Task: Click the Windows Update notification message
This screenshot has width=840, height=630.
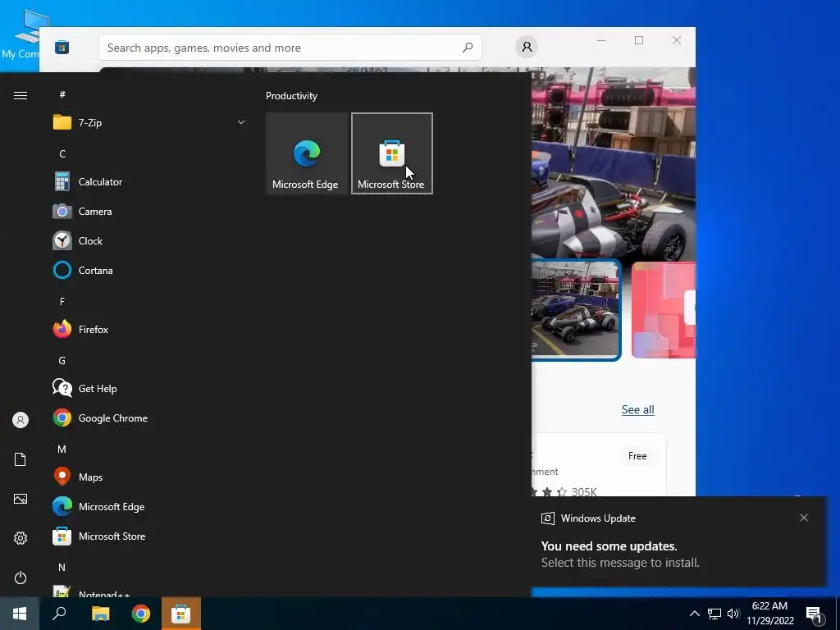Action: [x=678, y=541]
